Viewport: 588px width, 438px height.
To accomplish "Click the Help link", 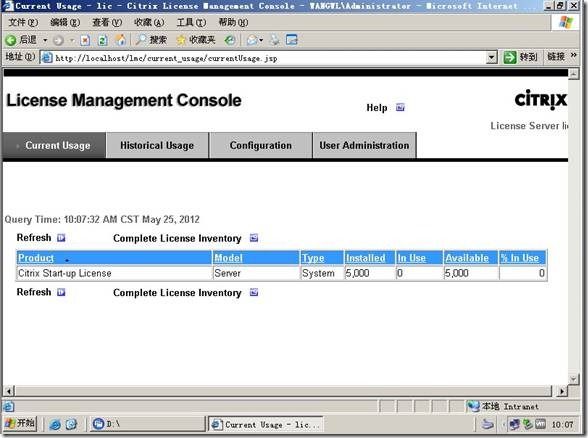I will pos(377,108).
